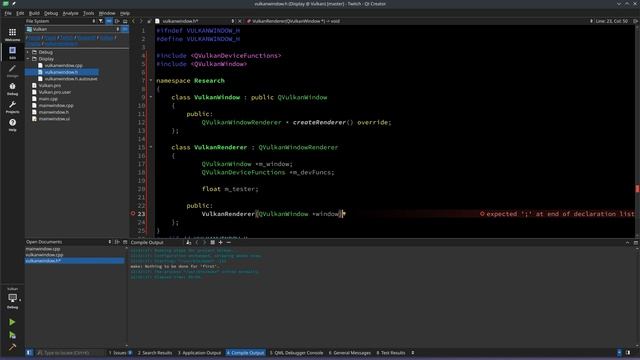Click the Type to locate search field

click(69, 353)
